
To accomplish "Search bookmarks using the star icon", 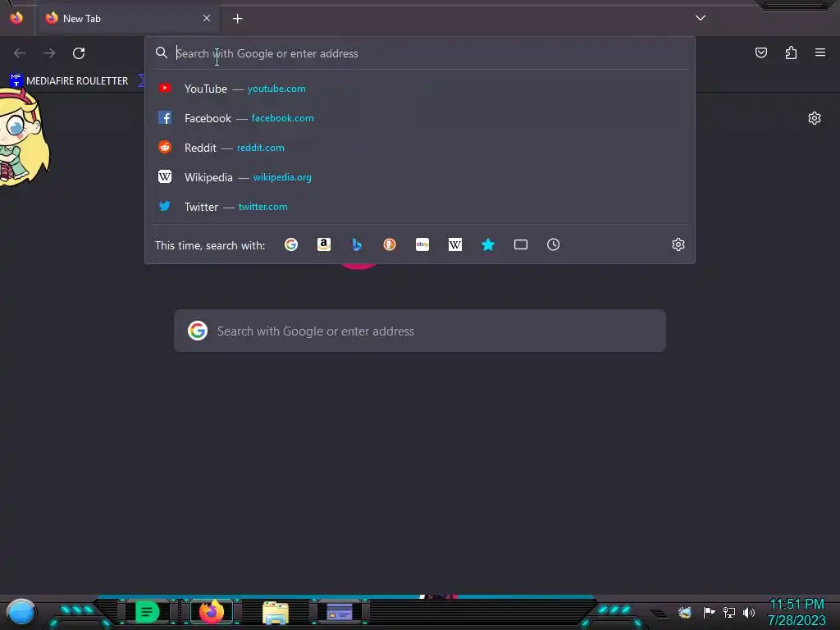I will click(x=488, y=244).
